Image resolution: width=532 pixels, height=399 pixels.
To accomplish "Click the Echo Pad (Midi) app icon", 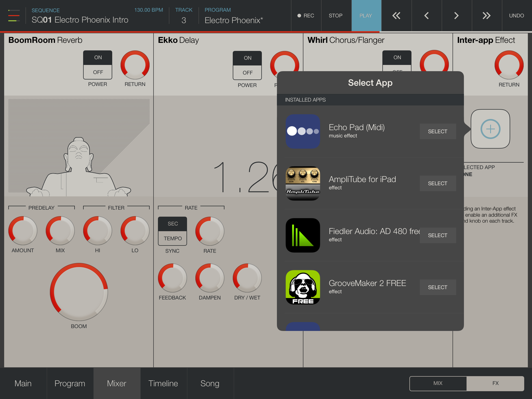I will [303, 131].
